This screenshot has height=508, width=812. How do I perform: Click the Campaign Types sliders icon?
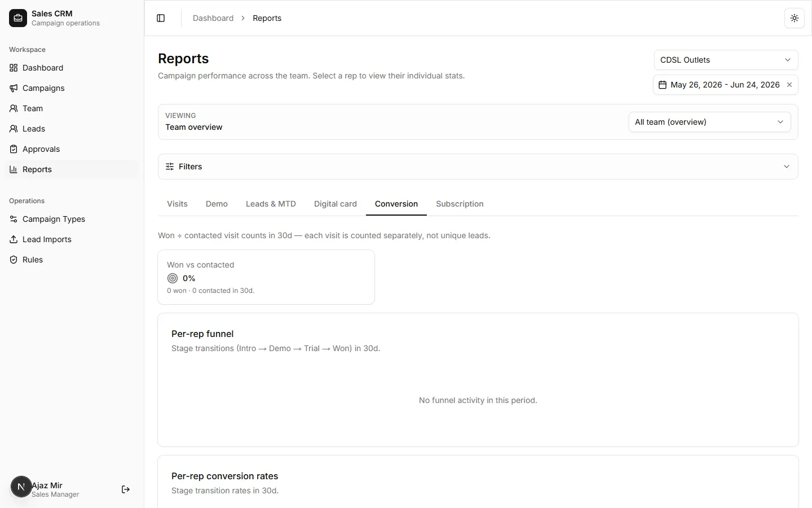click(x=14, y=219)
